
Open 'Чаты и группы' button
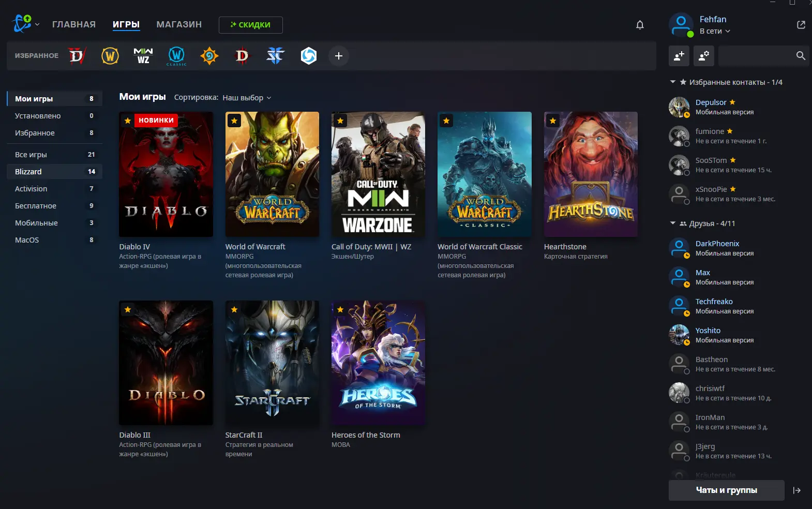point(727,490)
